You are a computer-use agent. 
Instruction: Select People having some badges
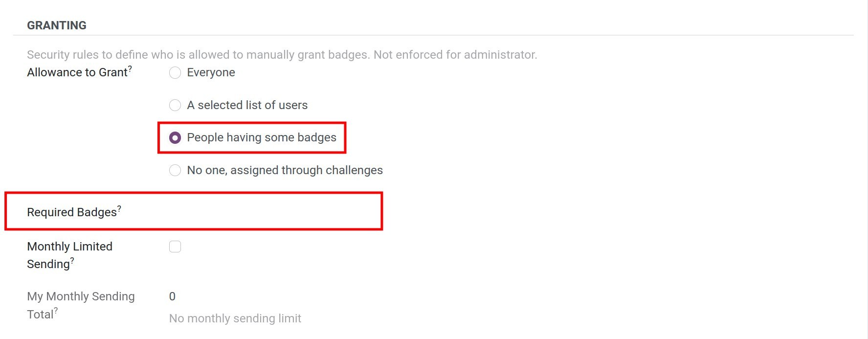175,137
